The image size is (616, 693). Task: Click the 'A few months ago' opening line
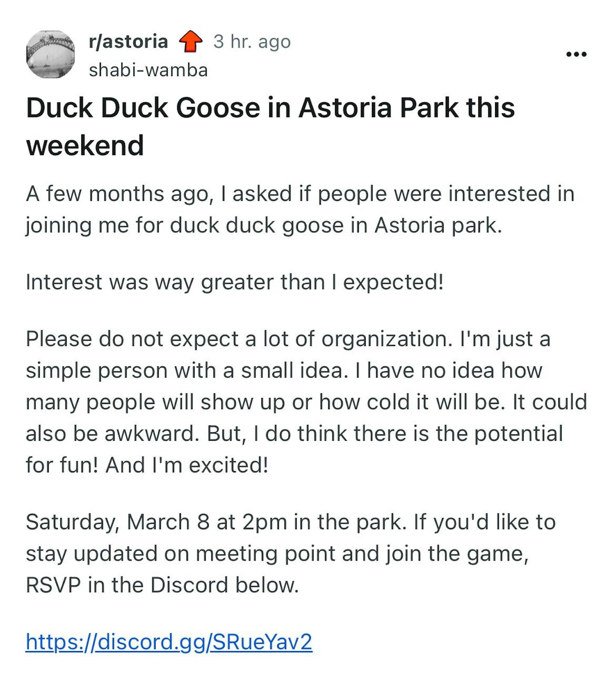[299, 194]
